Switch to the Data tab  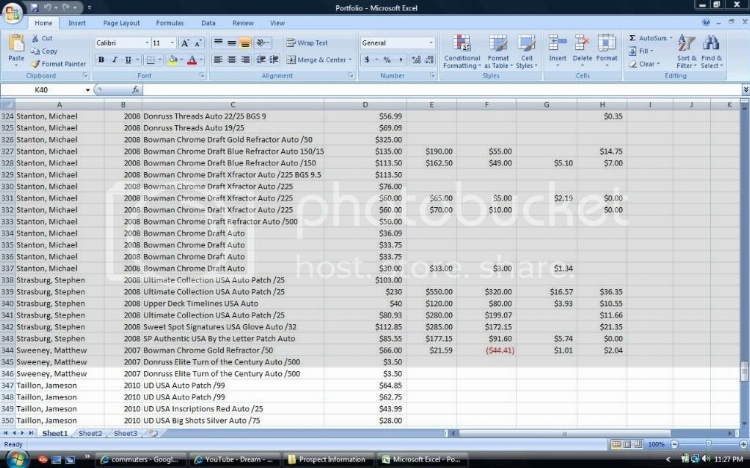[x=208, y=23]
